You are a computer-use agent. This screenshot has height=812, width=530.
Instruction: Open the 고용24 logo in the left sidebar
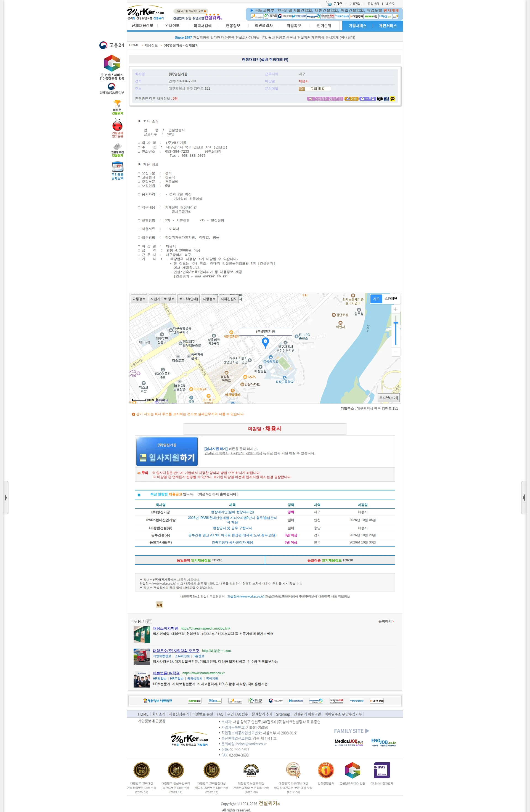pyautogui.click(x=112, y=45)
